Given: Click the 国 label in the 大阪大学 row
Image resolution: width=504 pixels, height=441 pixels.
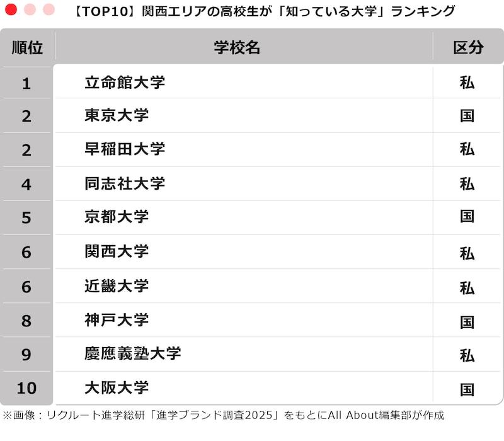Looking at the screenshot, I should point(467,389).
